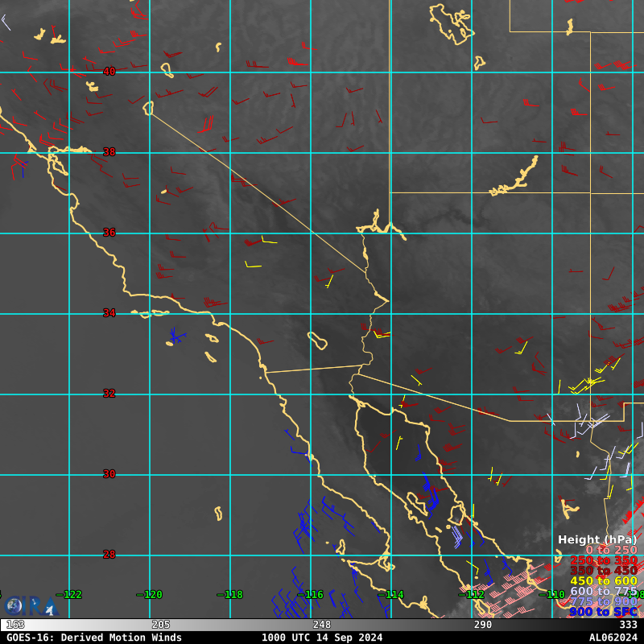Select the blue '900 to SFC' legend entry
This screenshot has width=644, height=644.
[603, 612]
